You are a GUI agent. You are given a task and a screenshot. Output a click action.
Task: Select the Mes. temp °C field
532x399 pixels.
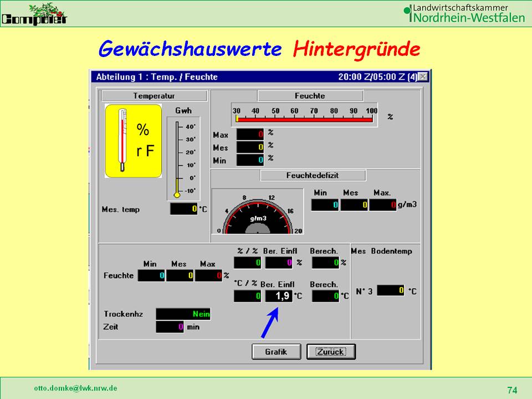tap(184, 209)
